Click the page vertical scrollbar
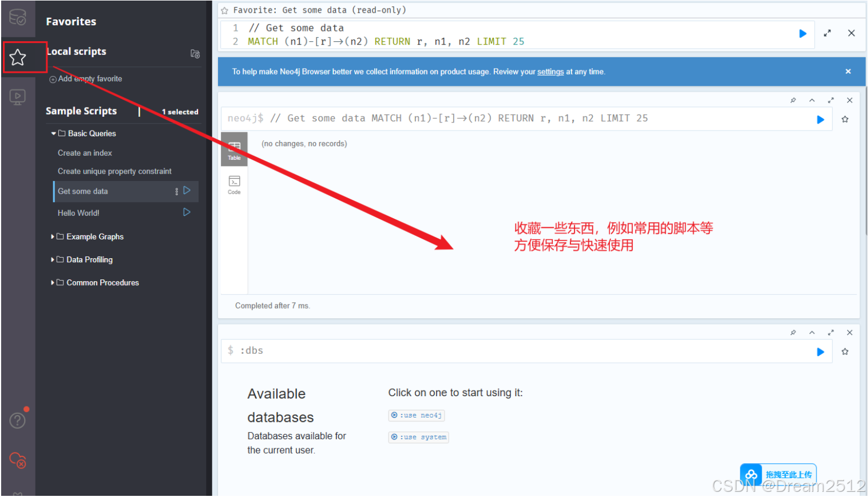 [867, 160]
